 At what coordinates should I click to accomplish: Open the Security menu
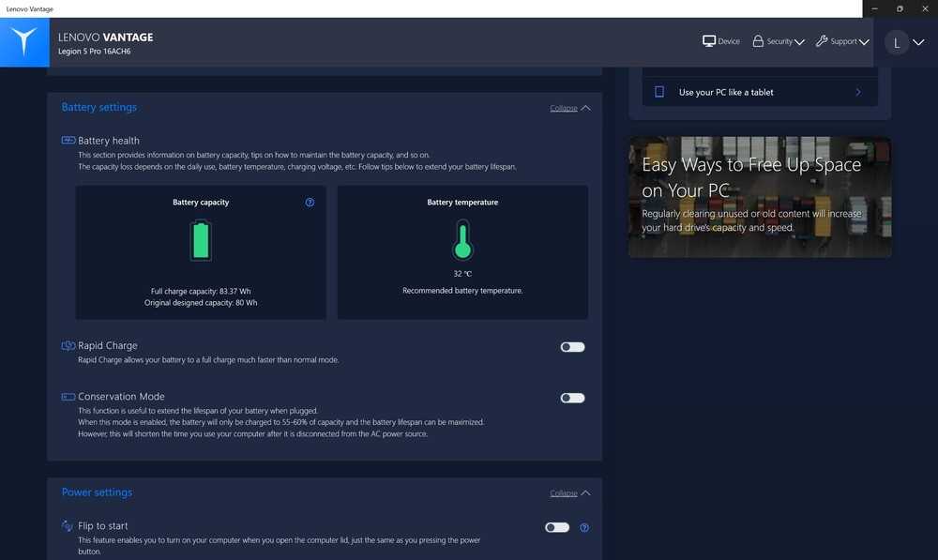tap(779, 41)
